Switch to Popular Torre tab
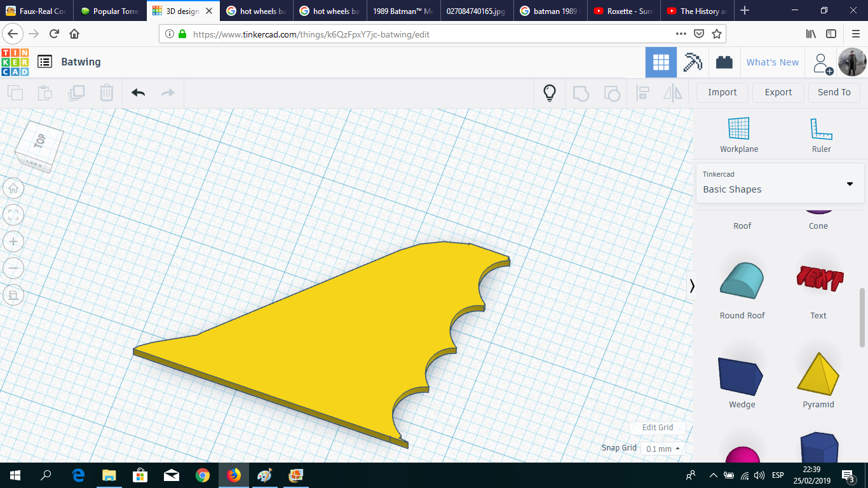This screenshot has height=488, width=868. point(110,11)
